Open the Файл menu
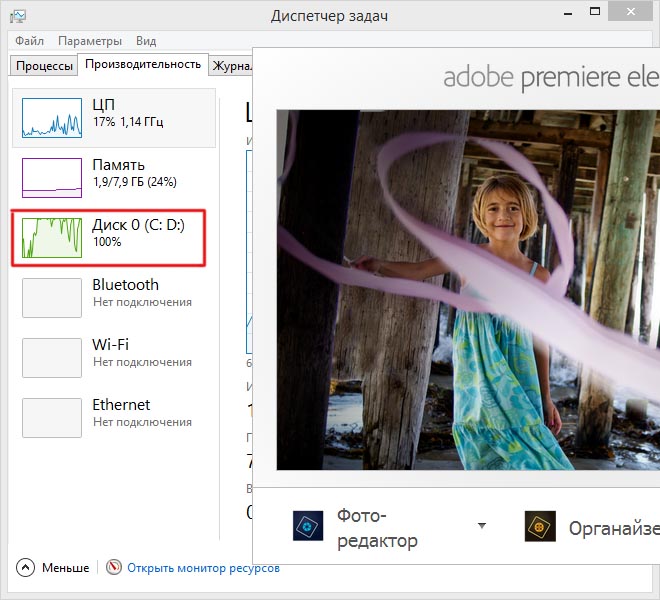Viewport: 660px width, 600px height. (29, 41)
